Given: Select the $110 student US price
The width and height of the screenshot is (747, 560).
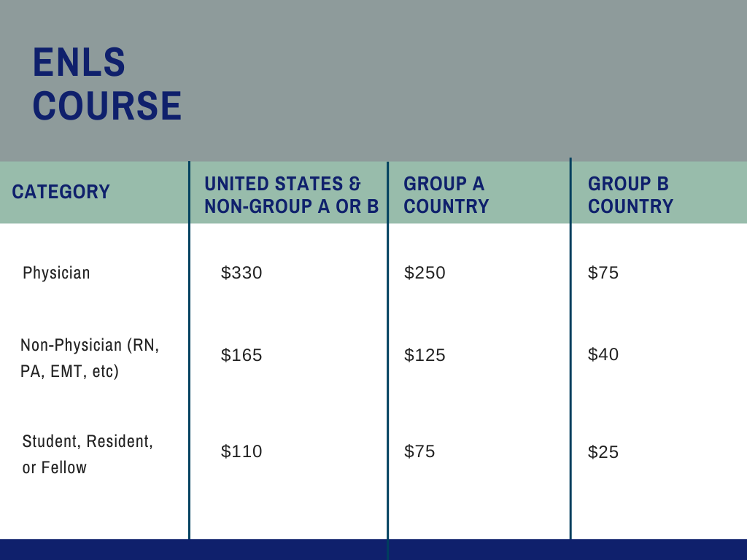Looking at the screenshot, I should pyautogui.click(x=241, y=451).
